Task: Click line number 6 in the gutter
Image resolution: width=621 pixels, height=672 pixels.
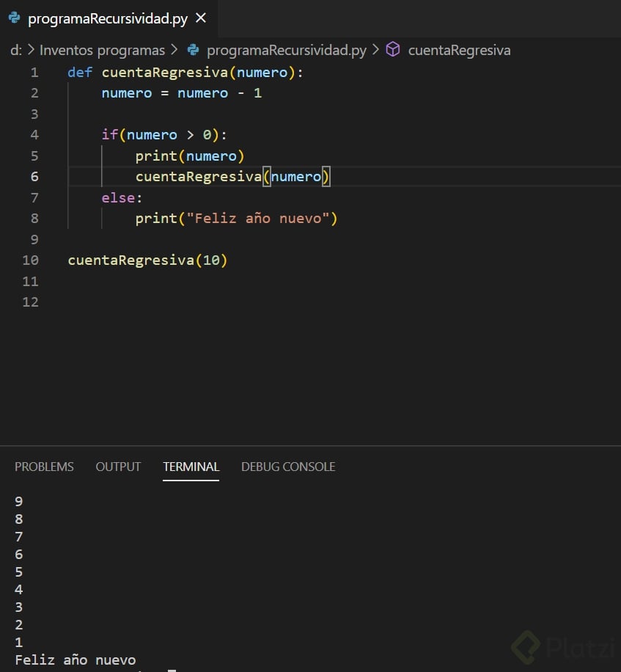Action: (x=34, y=177)
